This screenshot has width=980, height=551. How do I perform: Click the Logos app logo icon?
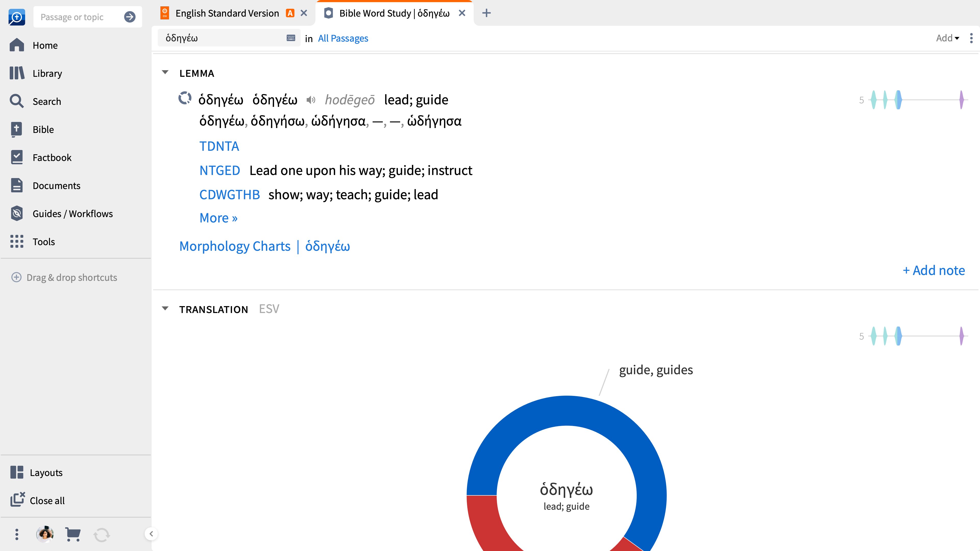(x=17, y=17)
